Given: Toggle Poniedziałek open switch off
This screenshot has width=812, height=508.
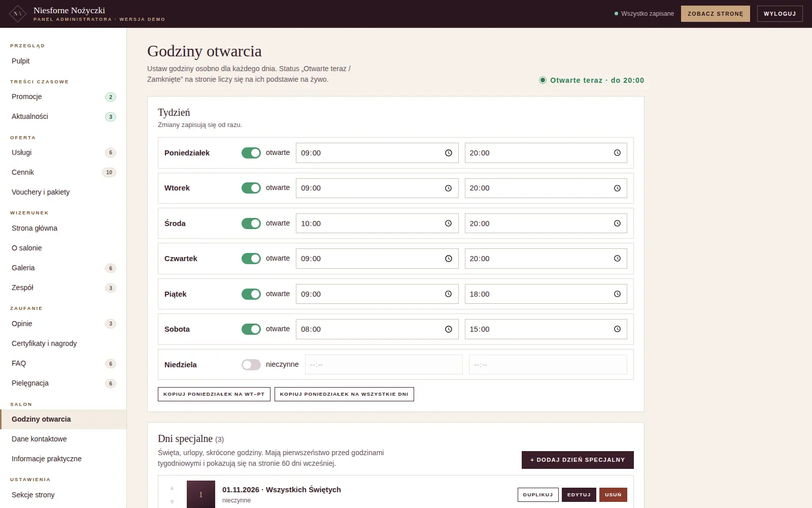Looking at the screenshot, I should 251,153.
